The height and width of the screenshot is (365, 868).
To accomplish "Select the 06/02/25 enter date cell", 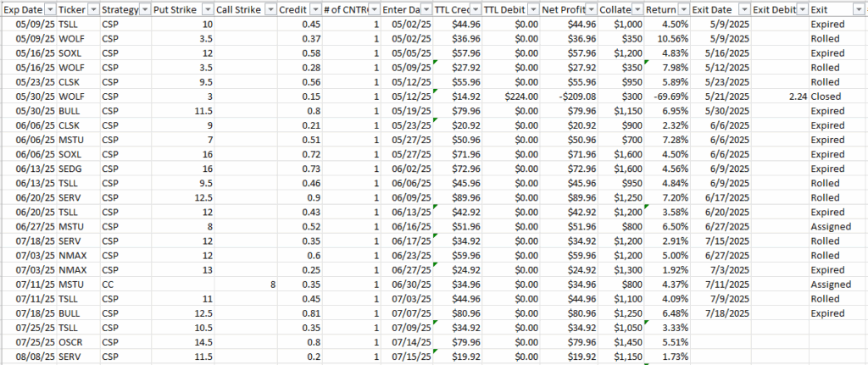I will (407, 169).
